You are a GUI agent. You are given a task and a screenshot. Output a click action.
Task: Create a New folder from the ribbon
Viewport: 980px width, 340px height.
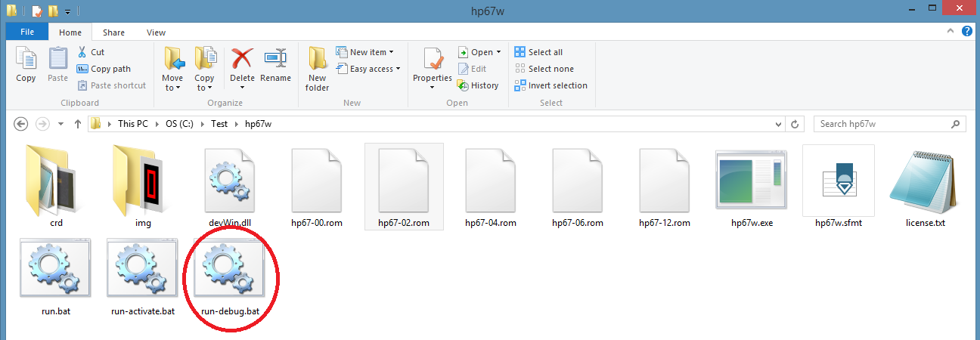click(317, 68)
